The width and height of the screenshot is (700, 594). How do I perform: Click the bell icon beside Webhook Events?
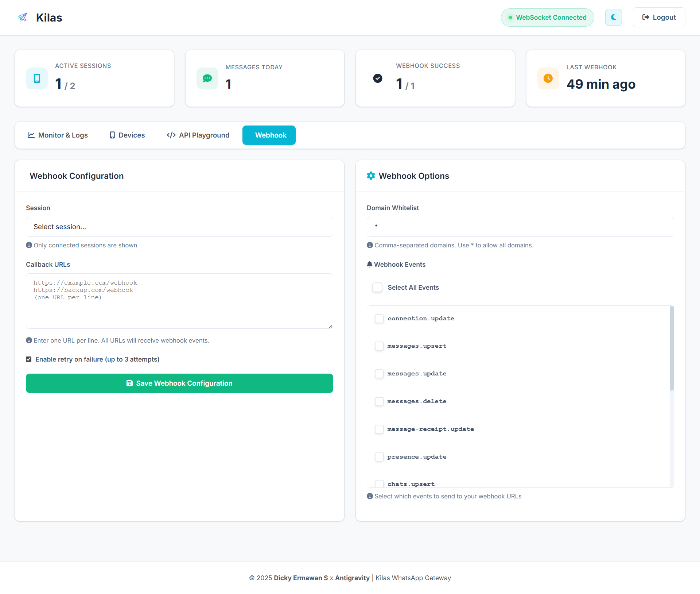click(370, 264)
